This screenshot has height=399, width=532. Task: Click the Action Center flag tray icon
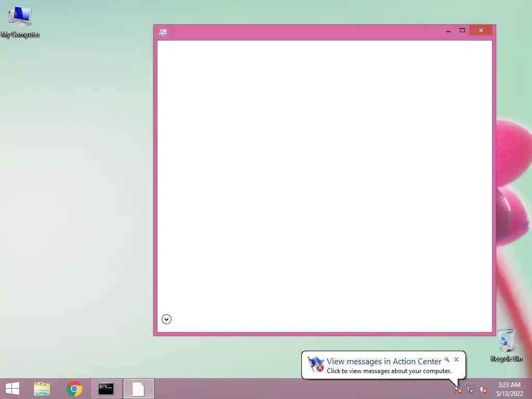tap(458, 389)
